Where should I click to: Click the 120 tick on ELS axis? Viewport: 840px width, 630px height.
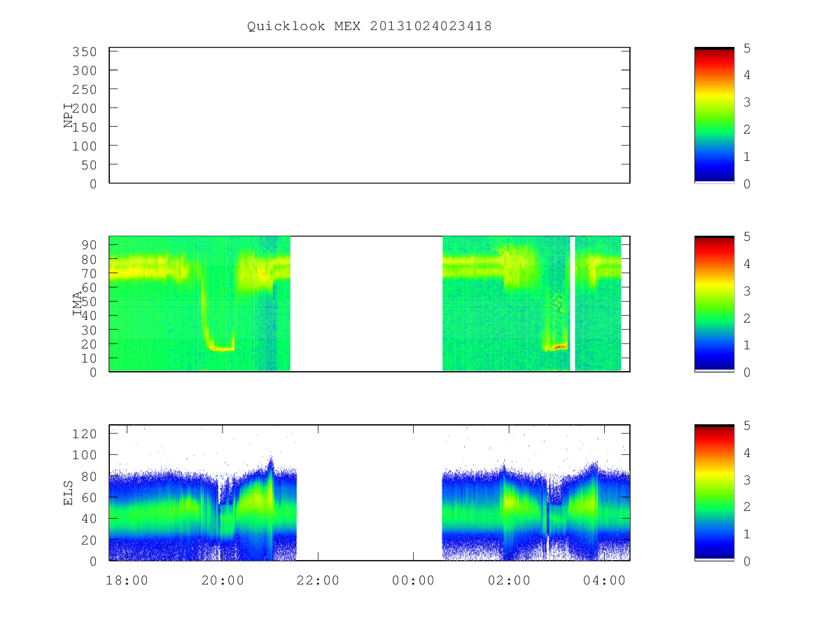tap(83, 434)
